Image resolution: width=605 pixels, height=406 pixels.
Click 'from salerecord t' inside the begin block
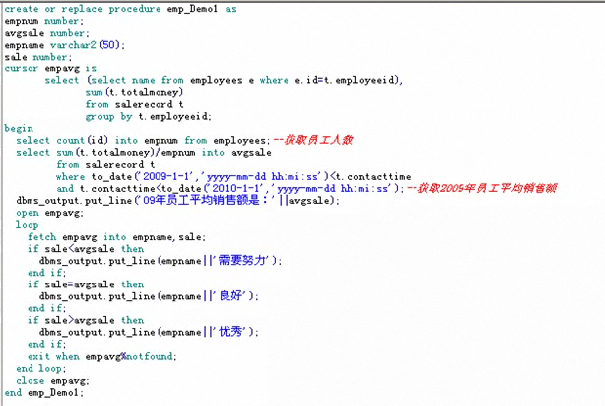coord(106,164)
